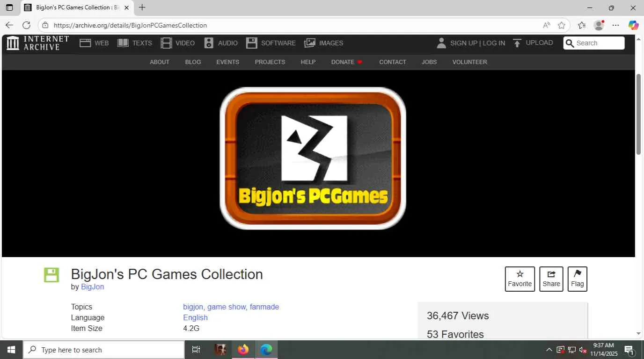Open the tab actions menu
The height and width of the screenshot is (359, 644).
click(x=9, y=7)
